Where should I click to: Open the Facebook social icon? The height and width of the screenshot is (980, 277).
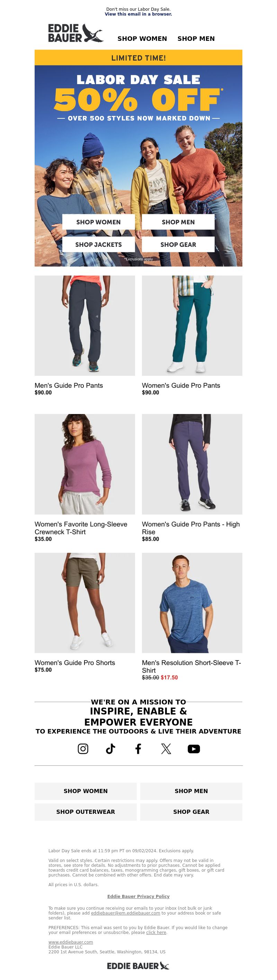(x=138, y=749)
